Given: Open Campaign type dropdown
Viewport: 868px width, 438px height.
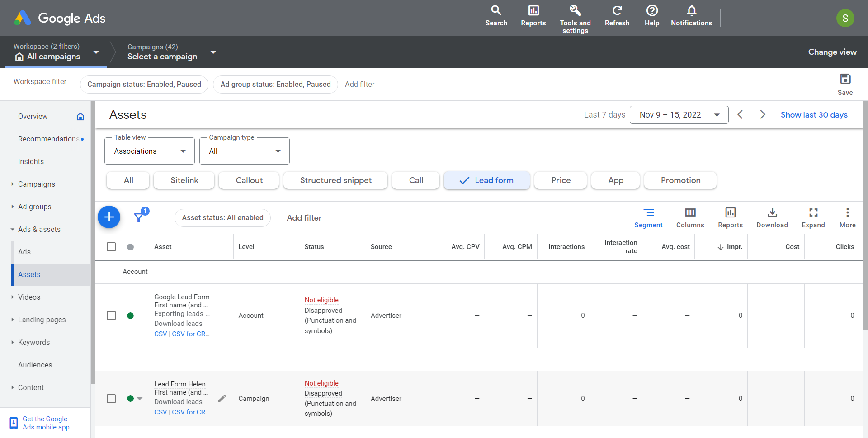Looking at the screenshot, I should click(x=245, y=151).
